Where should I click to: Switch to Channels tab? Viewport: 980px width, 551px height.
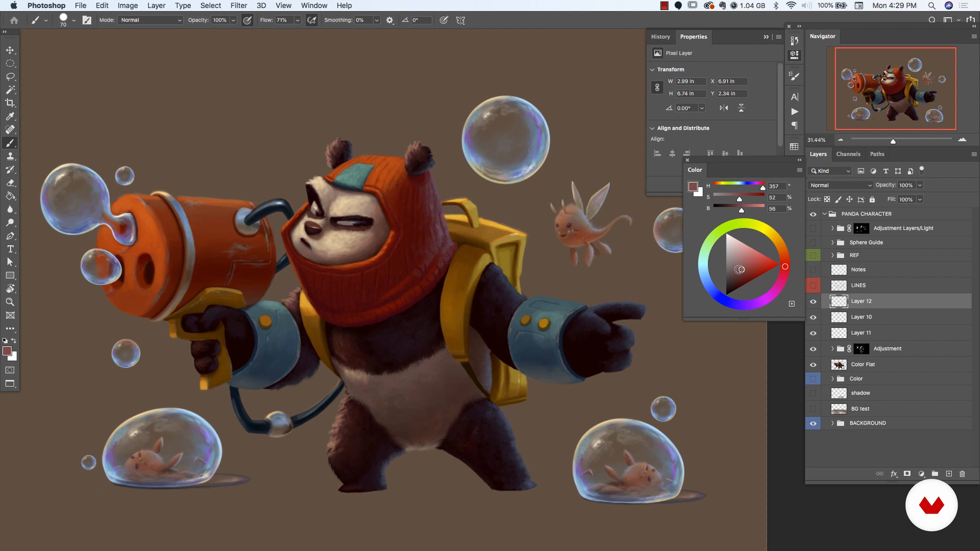click(x=848, y=154)
